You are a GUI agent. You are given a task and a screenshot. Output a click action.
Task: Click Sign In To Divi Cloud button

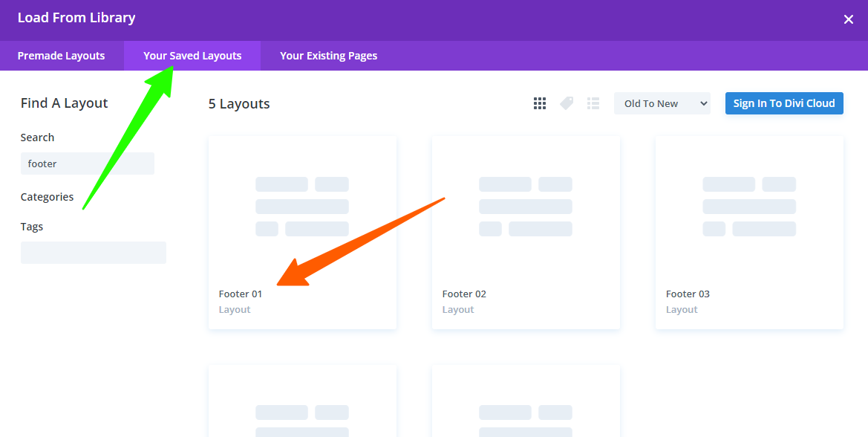pyautogui.click(x=783, y=103)
